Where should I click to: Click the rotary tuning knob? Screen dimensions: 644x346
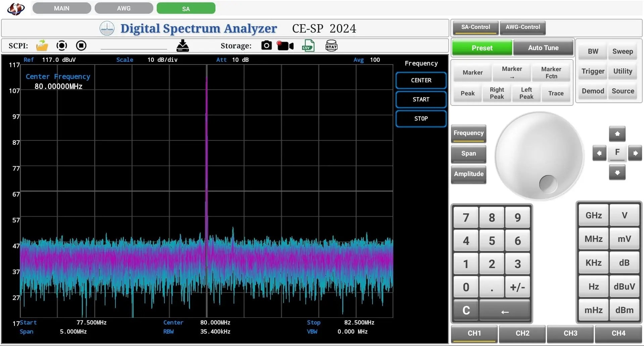pos(539,156)
